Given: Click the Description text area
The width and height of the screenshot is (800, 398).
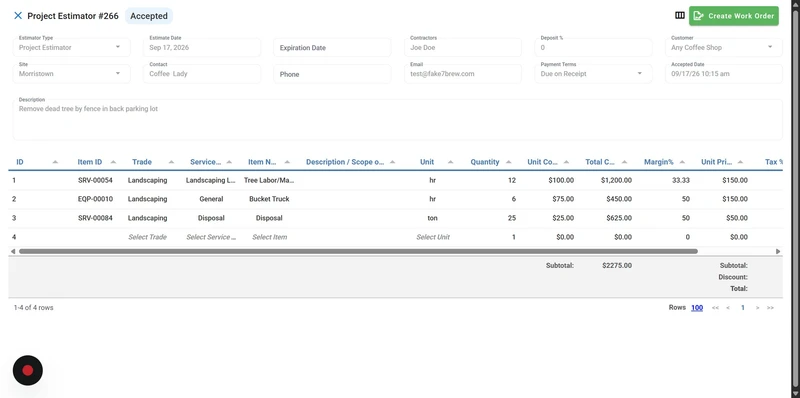Looking at the screenshot, I should pyautogui.click(x=397, y=120).
